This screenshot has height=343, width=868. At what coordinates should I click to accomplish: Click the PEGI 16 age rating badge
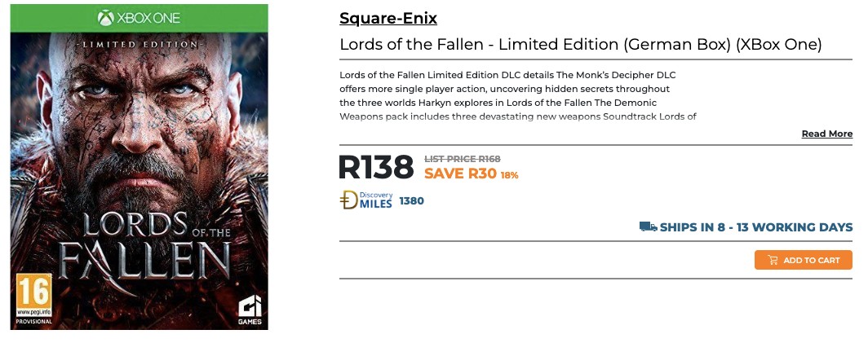coord(34,297)
